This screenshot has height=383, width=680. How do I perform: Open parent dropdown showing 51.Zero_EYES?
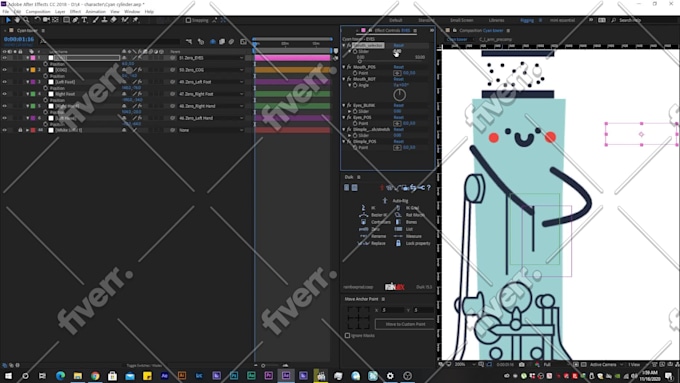211,58
